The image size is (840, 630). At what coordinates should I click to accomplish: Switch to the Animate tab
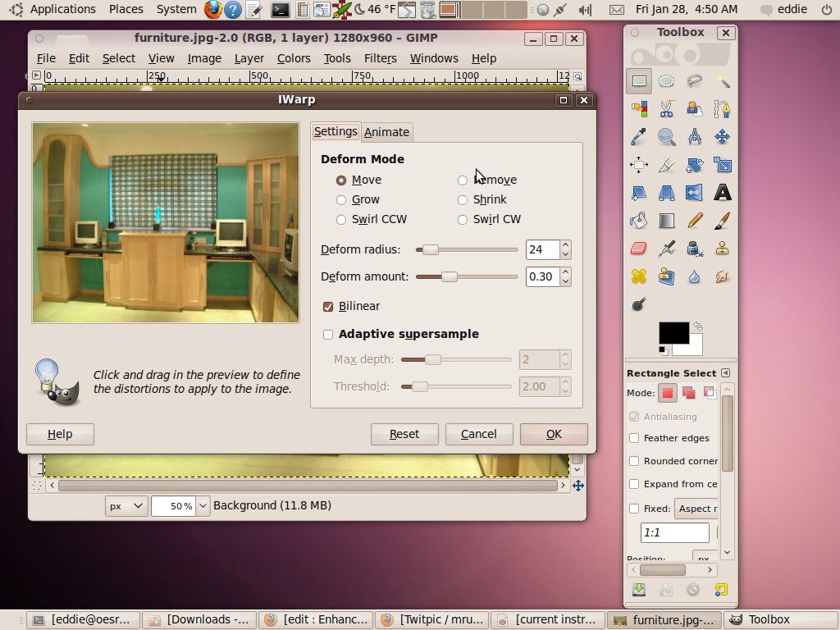(x=387, y=132)
